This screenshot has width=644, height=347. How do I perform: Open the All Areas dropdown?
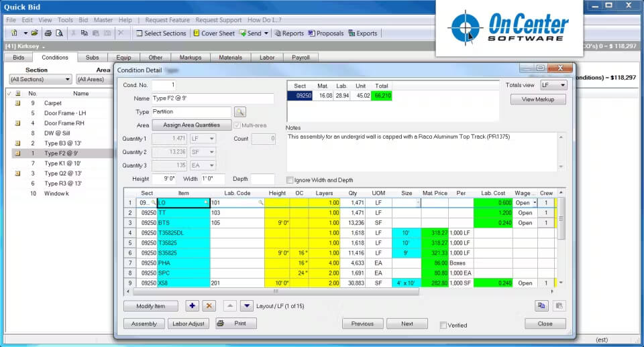tap(95, 79)
